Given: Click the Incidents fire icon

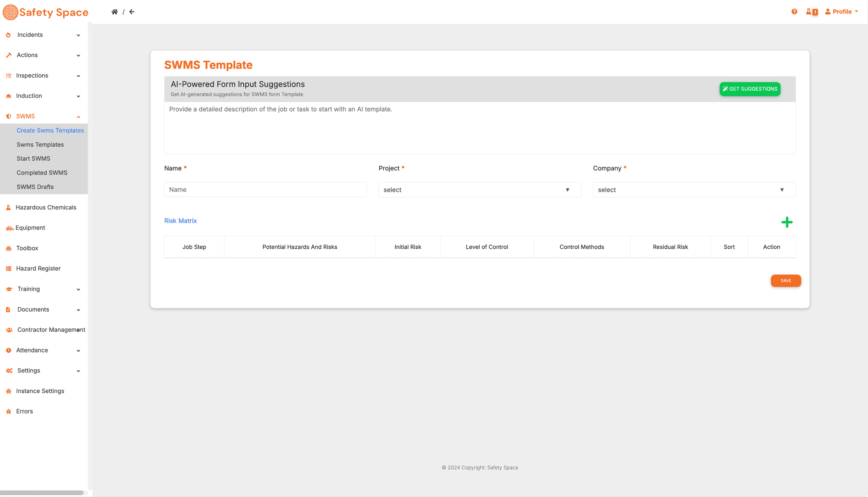Looking at the screenshot, I should coord(8,35).
